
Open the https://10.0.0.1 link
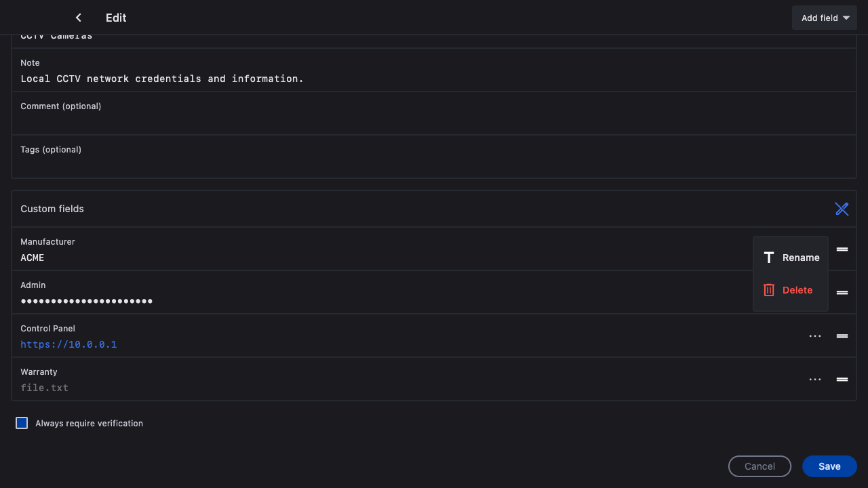point(68,344)
